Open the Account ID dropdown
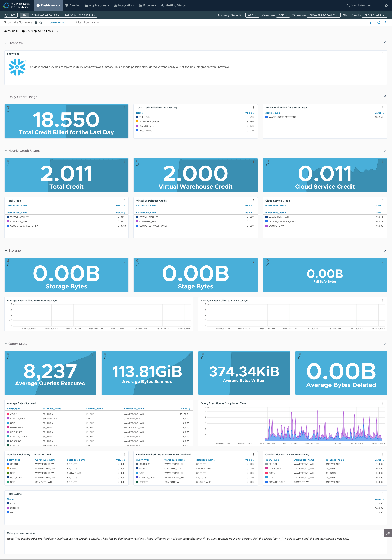The image size is (392, 560). pos(40,31)
